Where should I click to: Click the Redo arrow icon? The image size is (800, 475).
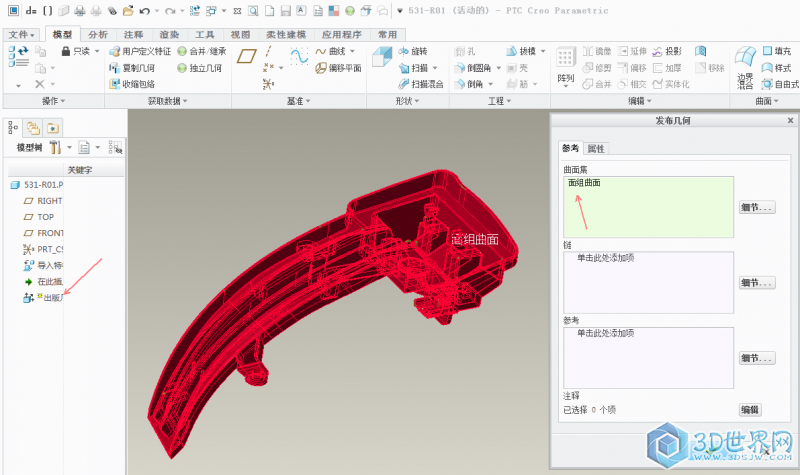click(170, 11)
